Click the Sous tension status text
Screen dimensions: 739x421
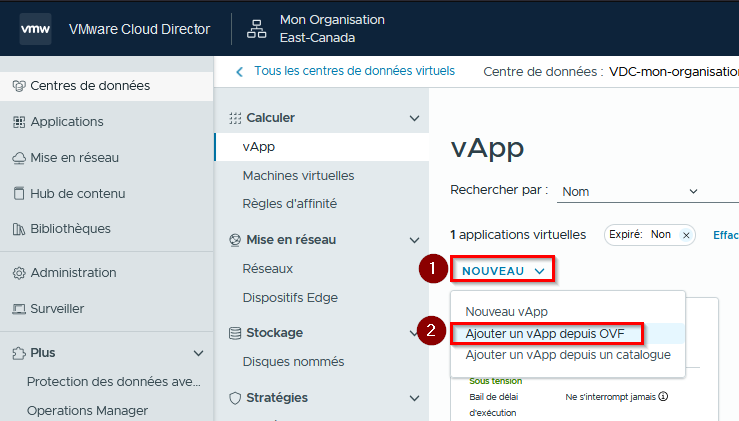496,380
